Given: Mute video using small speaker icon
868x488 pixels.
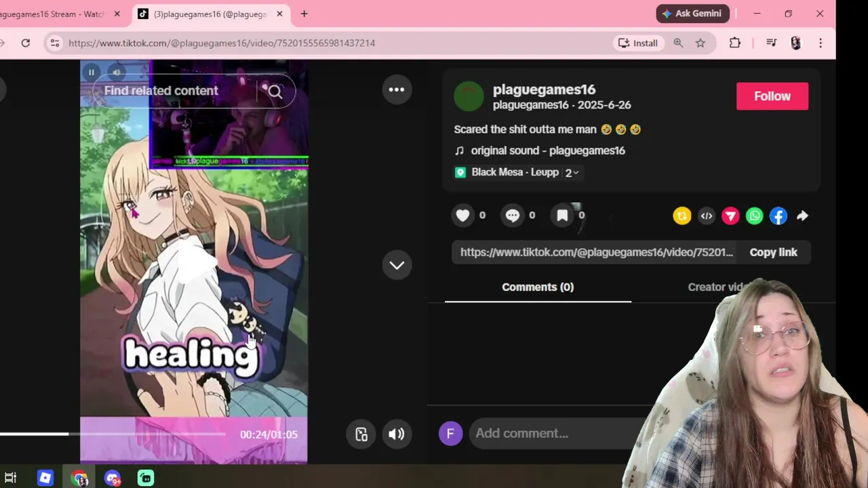Looking at the screenshot, I should click(x=117, y=72).
